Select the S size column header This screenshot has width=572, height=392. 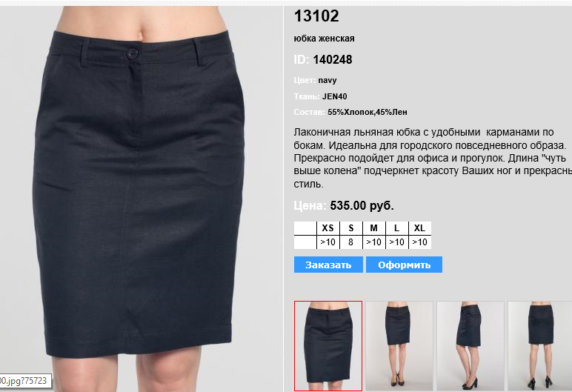pyautogui.click(x=351, y=228)
